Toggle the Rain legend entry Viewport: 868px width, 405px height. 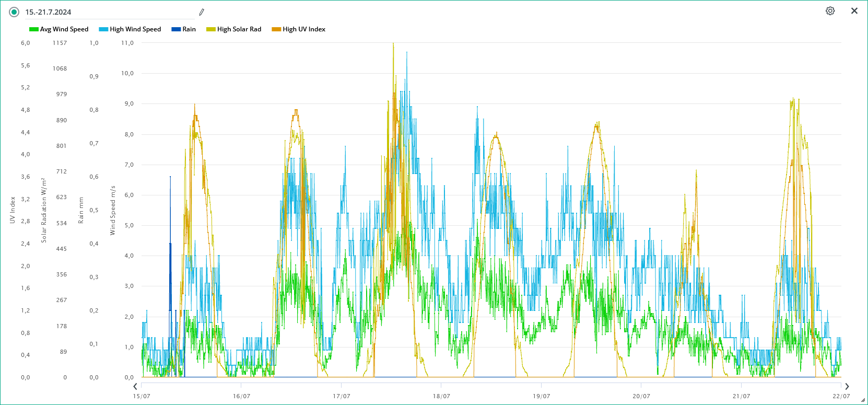point(189,29)
